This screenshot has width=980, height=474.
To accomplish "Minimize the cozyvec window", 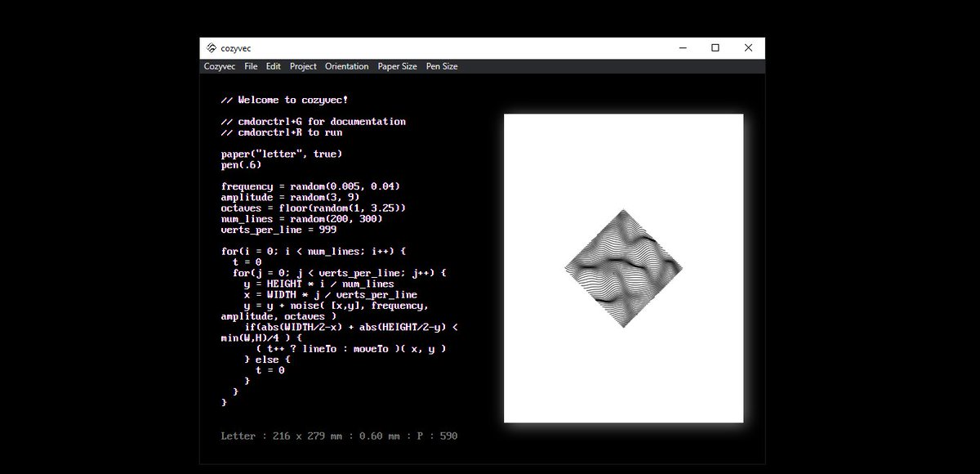I will (682, 48).
